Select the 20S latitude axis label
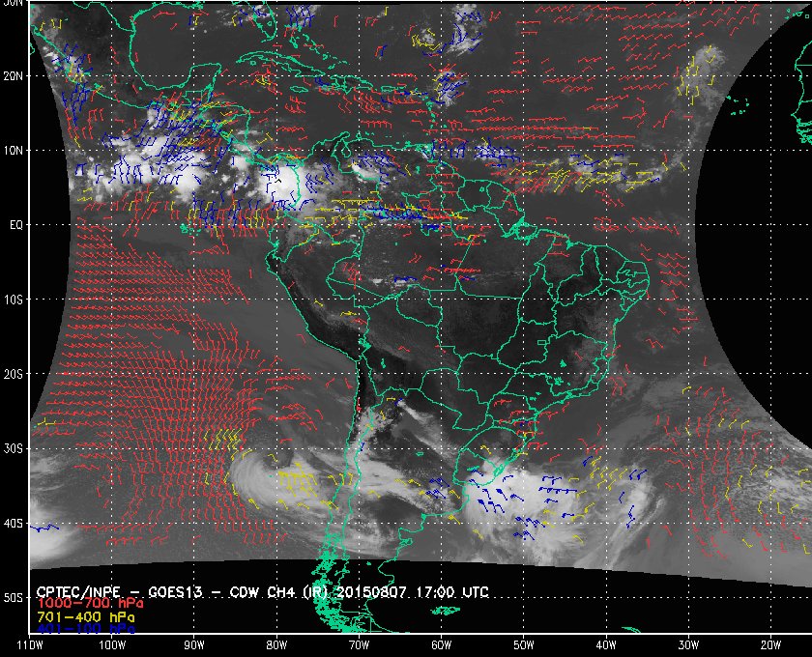 click(14, 374)
